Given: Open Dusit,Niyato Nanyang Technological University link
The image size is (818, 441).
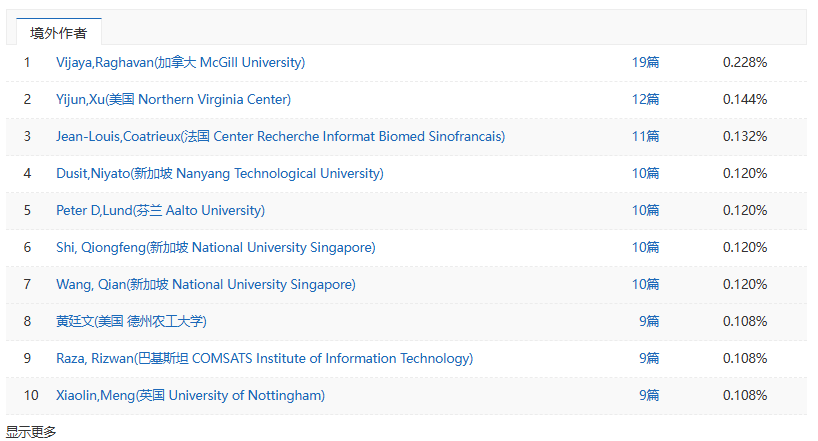Looking at the screenshot, I should [220, 174].
